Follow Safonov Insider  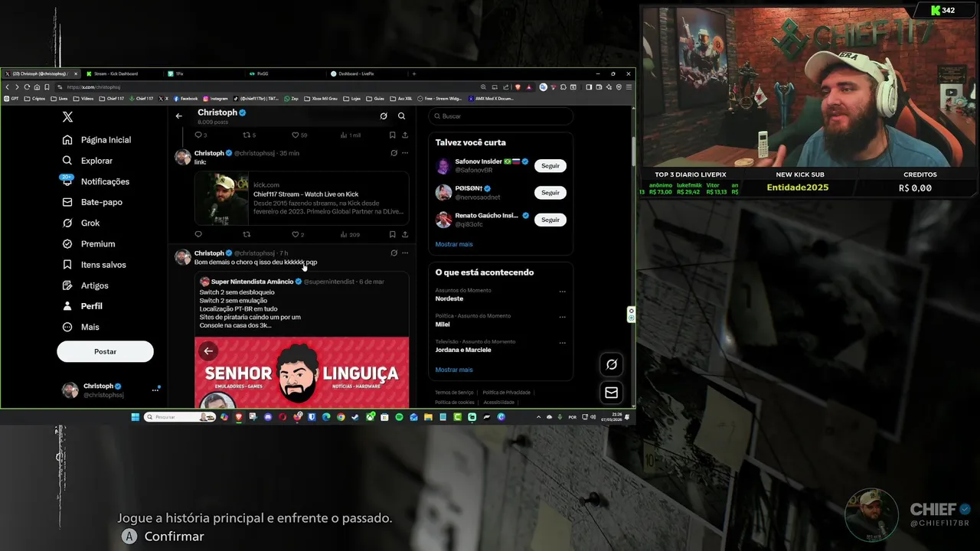[550, 165]
